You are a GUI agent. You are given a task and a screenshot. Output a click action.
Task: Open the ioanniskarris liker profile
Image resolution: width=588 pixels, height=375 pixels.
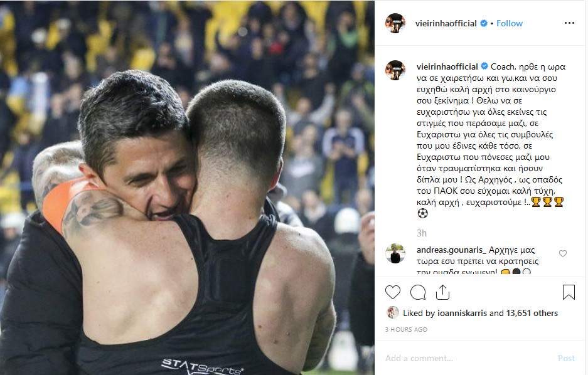click(x=462, y=313)
